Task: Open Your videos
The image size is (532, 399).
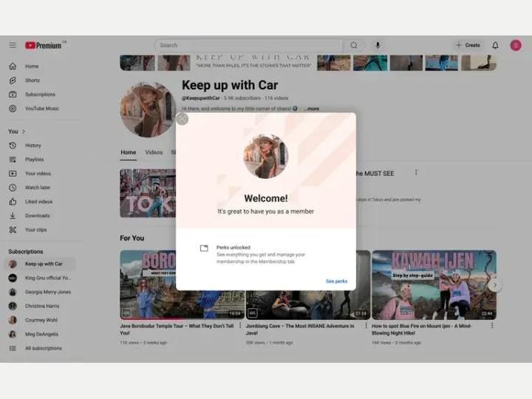Action: (38, 174)
